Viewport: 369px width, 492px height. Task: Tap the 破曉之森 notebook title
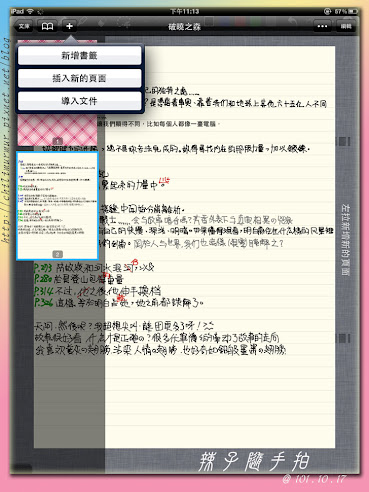tap(185, 26)
